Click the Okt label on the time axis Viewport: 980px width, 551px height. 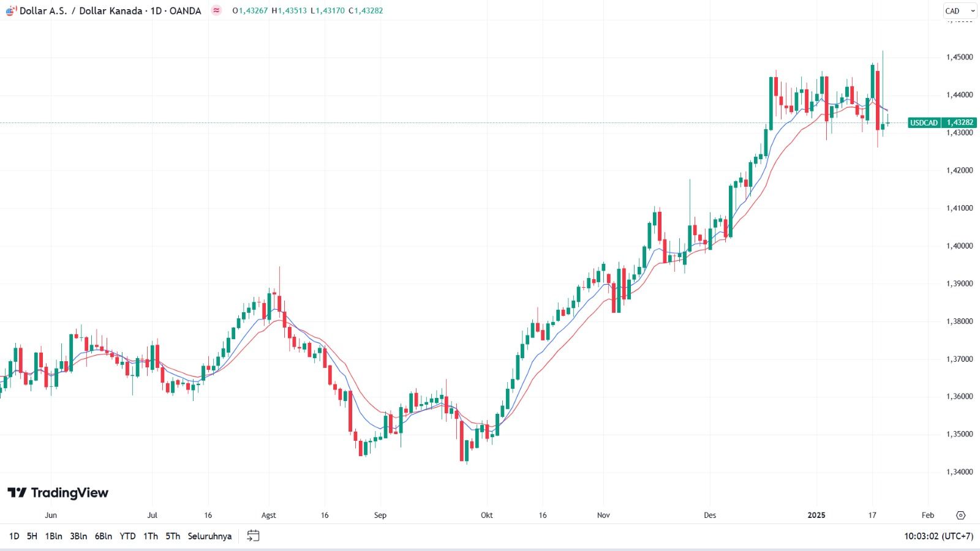click(487, 515)
